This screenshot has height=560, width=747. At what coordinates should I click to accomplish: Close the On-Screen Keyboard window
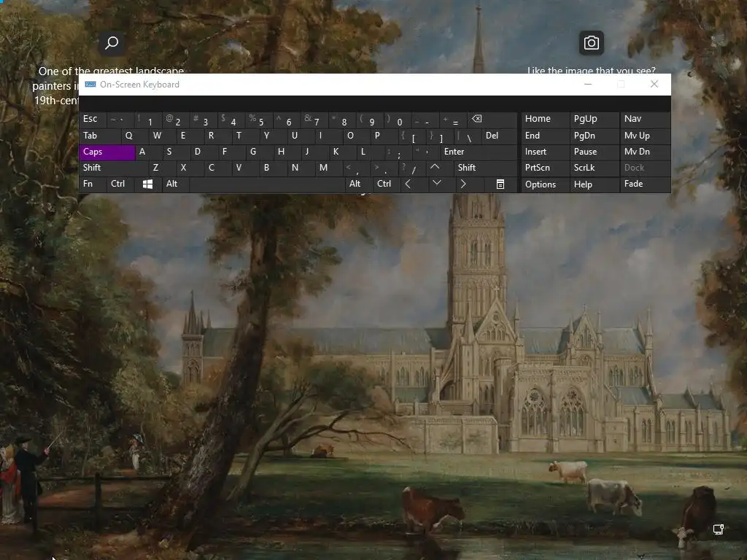click(x=654, y=85)
